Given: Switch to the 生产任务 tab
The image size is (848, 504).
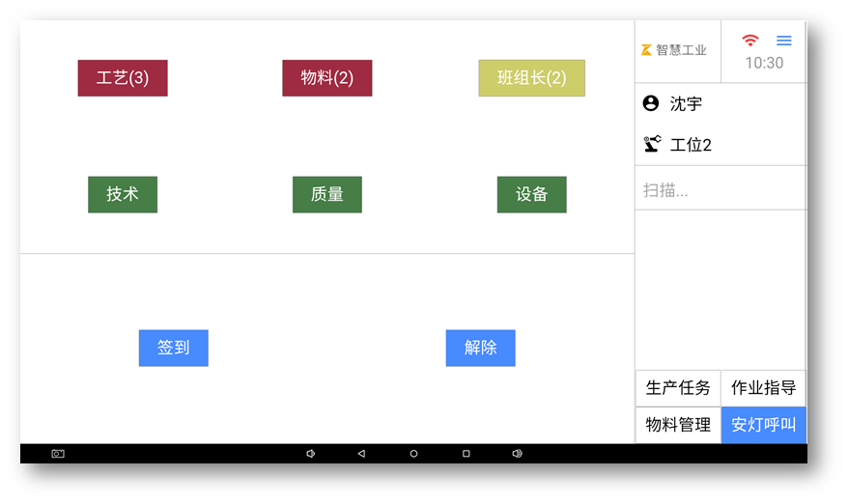Looking at the screenshot, I should click(678, 388).
